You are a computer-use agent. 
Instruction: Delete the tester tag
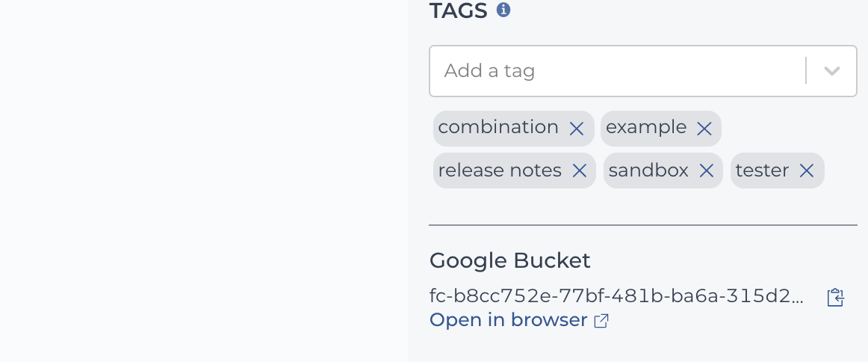coord(807,171)
